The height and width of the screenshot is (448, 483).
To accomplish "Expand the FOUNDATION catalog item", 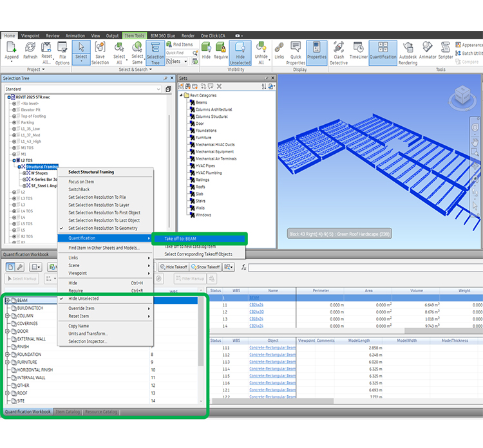I will coord(7,355).
